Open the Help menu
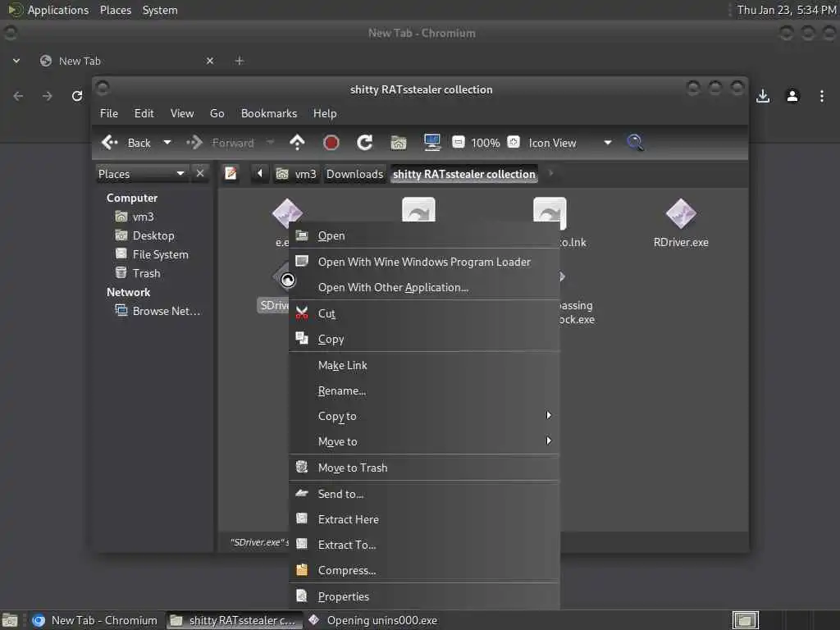Viewport: 840px width, 630px height. click(x=325, y=113)
